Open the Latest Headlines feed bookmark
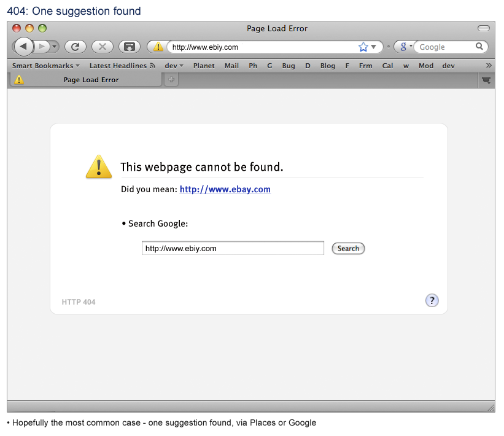Viewport: 504px width, 436px height. pos(122,66)
